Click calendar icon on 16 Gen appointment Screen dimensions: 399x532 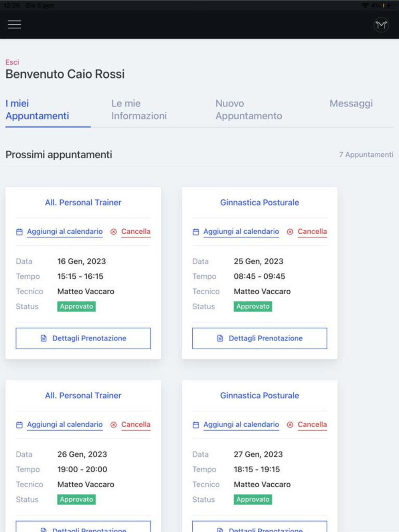click(x=19, y=232)
